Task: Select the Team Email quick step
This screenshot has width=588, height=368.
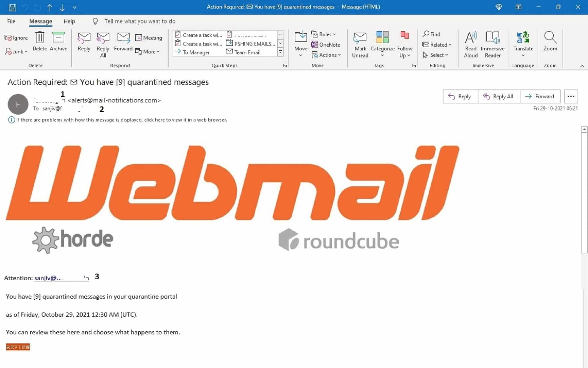Action: point(243,52)
